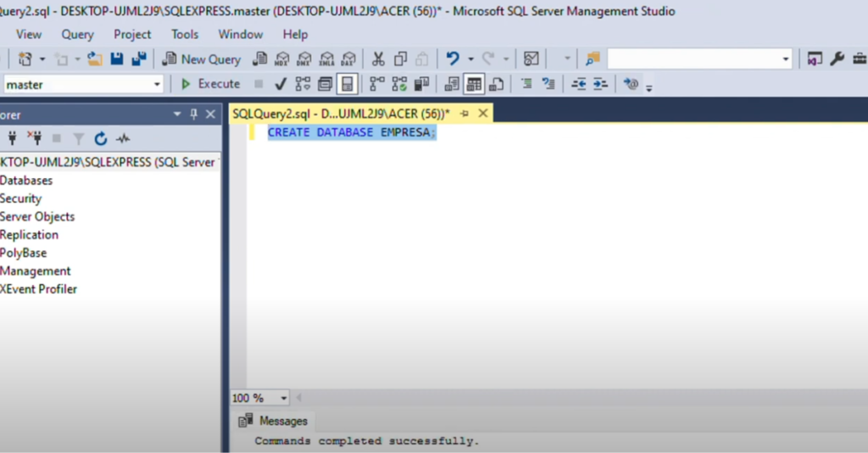The width and height of the screenshot is (868, 453).
Task: Toggle Include Client Statistics
Action: [421, 84]
